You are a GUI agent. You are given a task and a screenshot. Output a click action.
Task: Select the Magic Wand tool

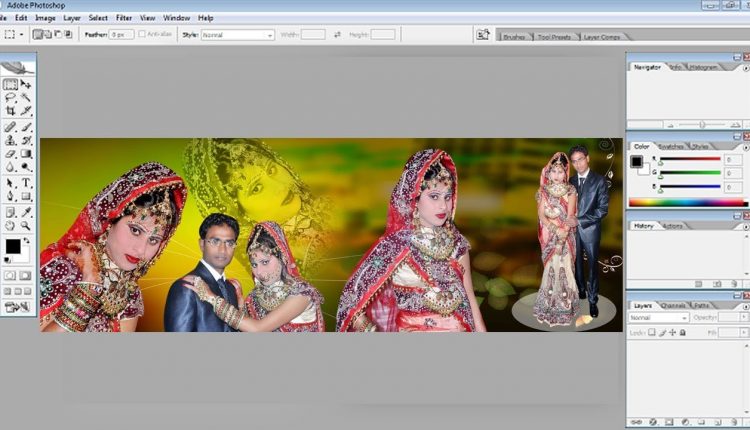[x=26, y=98]
